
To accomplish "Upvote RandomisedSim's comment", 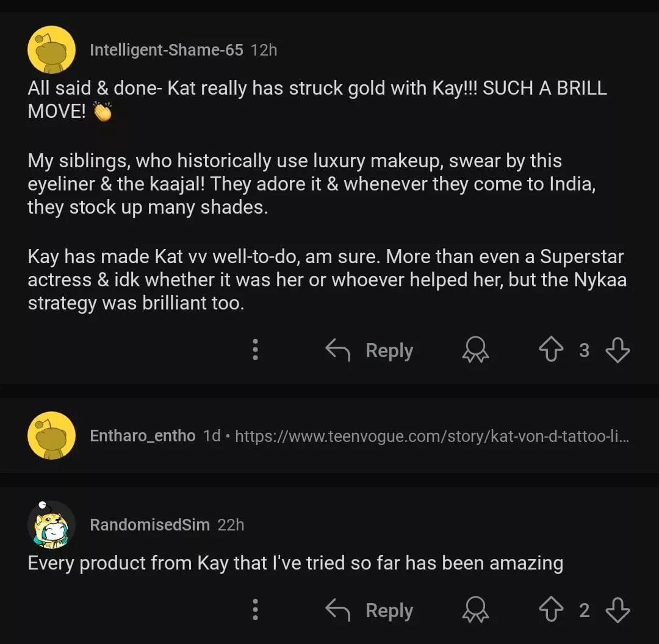I will [551, 610].
